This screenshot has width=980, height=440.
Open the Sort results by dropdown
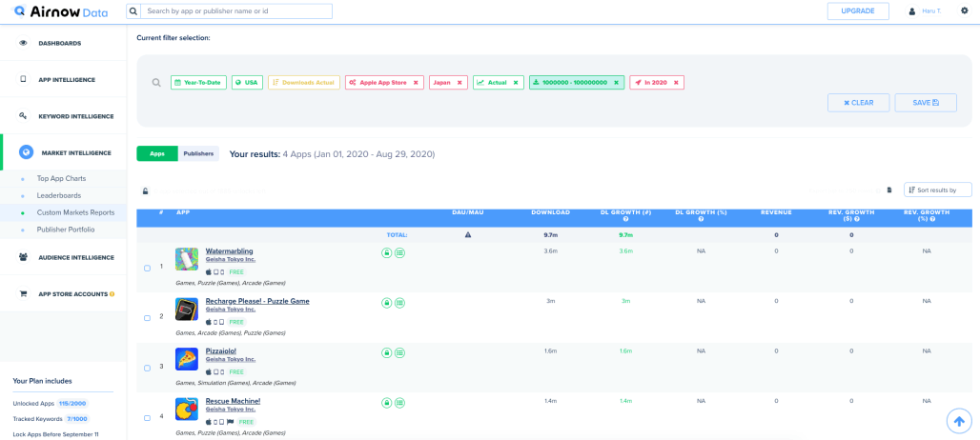(x=937, y=190)
